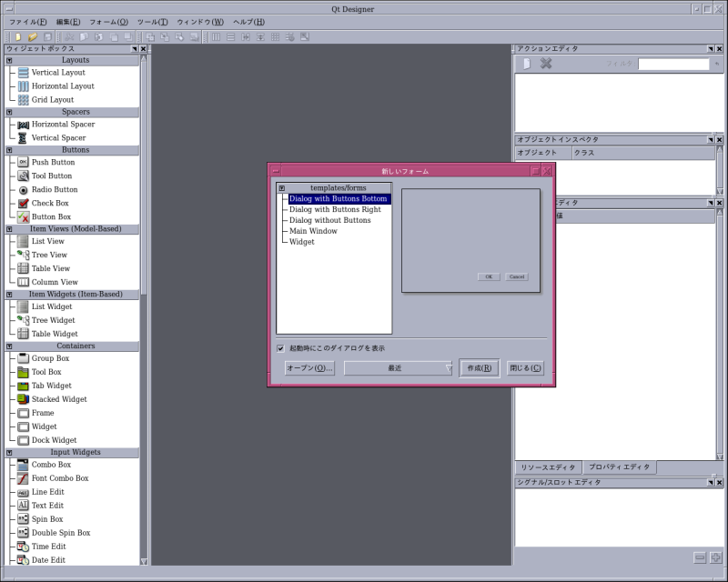Screen dimensions: 728x582
Task: Select Dialog without Buttons template
Action: [x=329, y=220]
